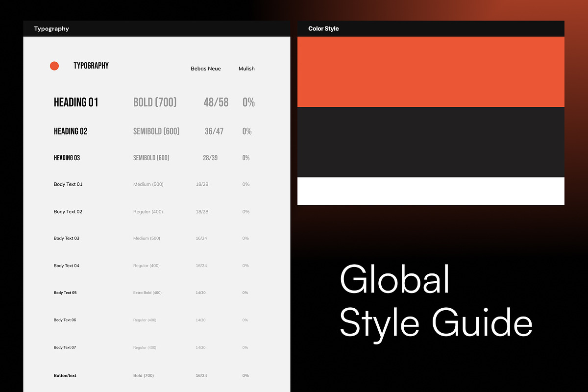
Task: Click Medium (500) in the Body Text 03 row
Action: (147, 238)
